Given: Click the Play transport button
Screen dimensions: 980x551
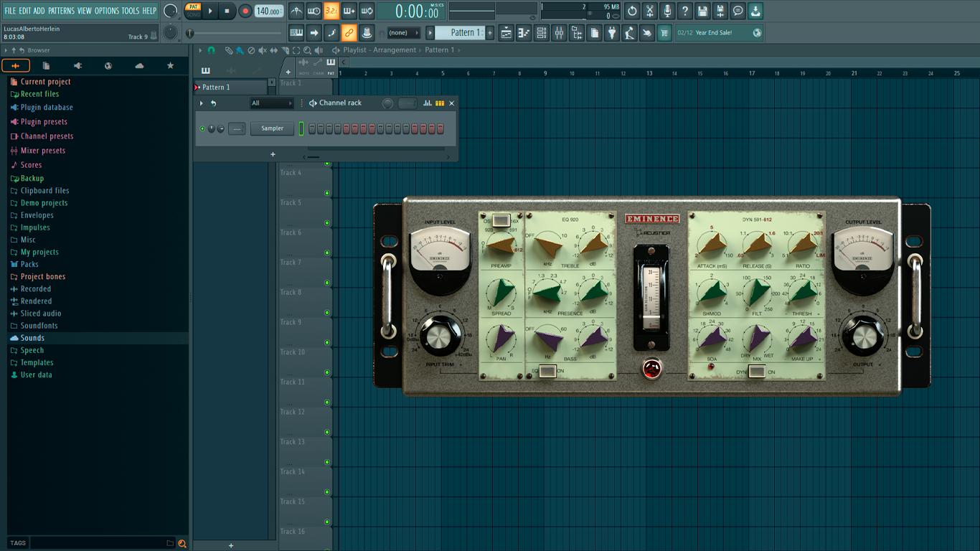Looking at the screenshot, I should pyautogui.click(x=210, y=11).
